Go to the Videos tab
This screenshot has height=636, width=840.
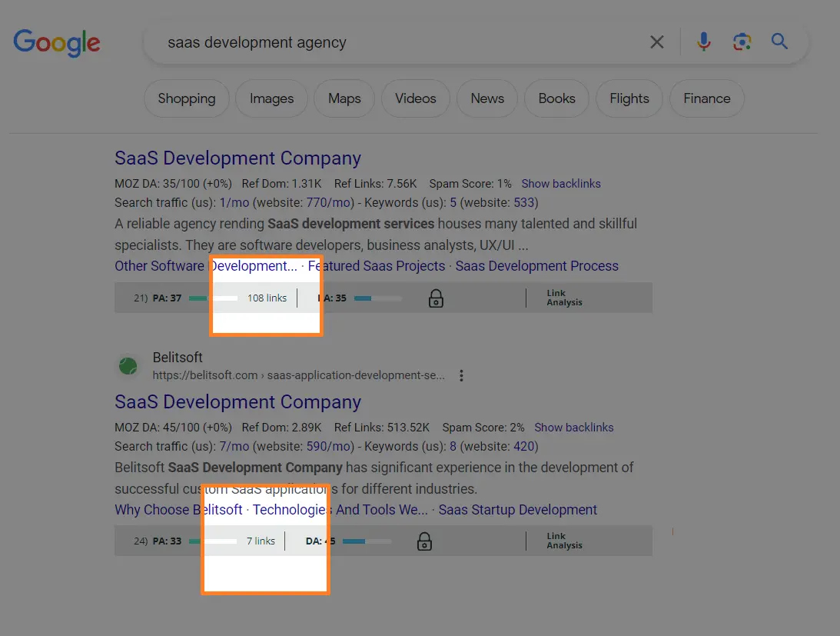[416, 98]
